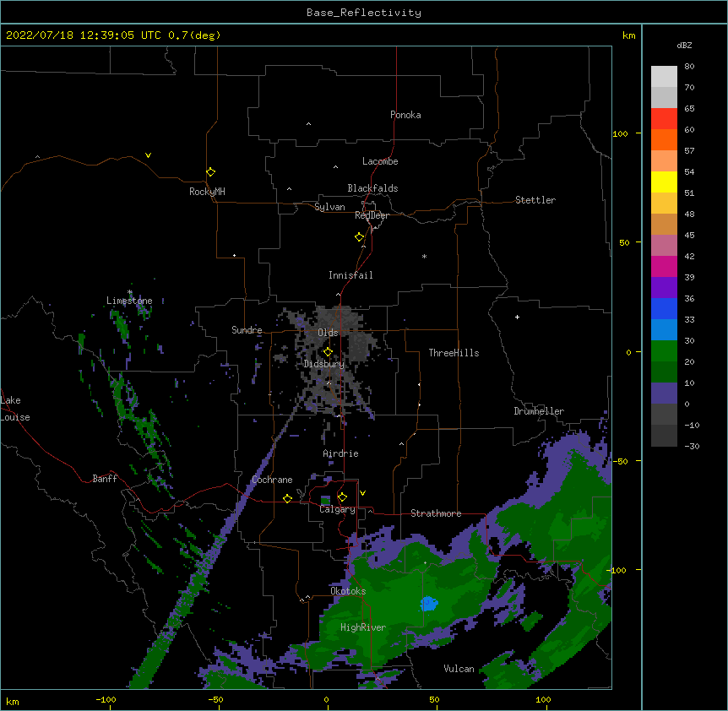Image resolution: width=728 pixels, height=711 pixels.
Task: Click the Strathmore city label
Action: coord(436,513)
